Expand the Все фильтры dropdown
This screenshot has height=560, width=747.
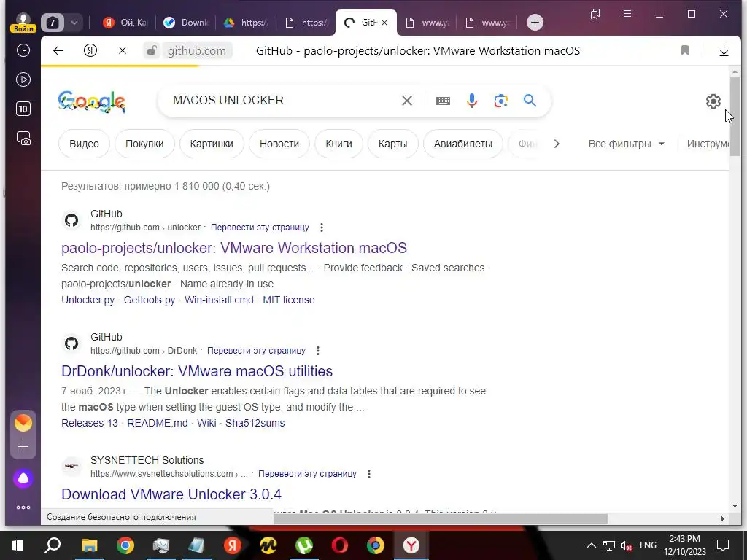click(626, 144)
